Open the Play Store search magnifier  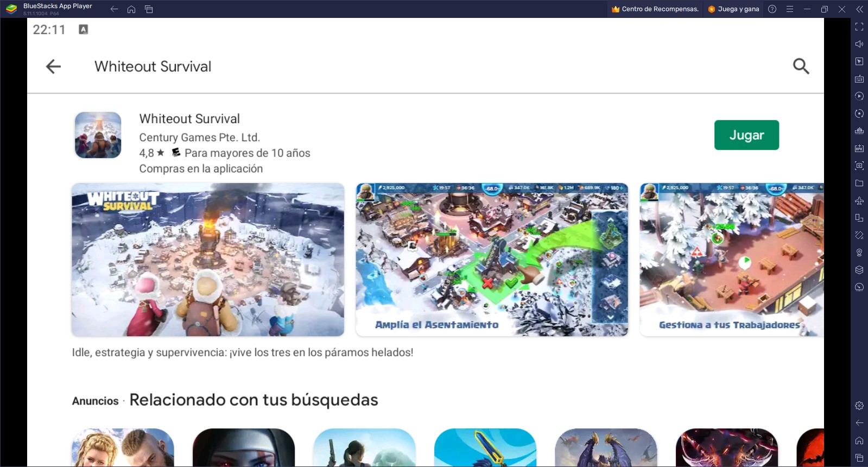pos(801,66)
